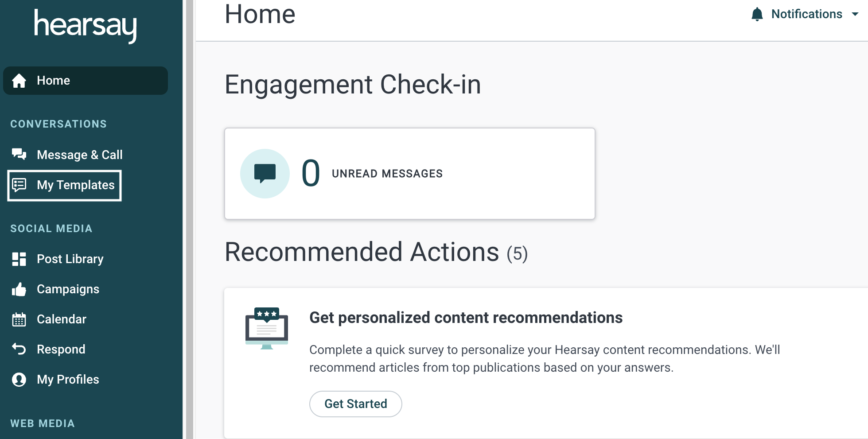Click the Campaigns thumbs-up icon
Viewport: 868px width, 439px height.
click(x=19, y=289)
